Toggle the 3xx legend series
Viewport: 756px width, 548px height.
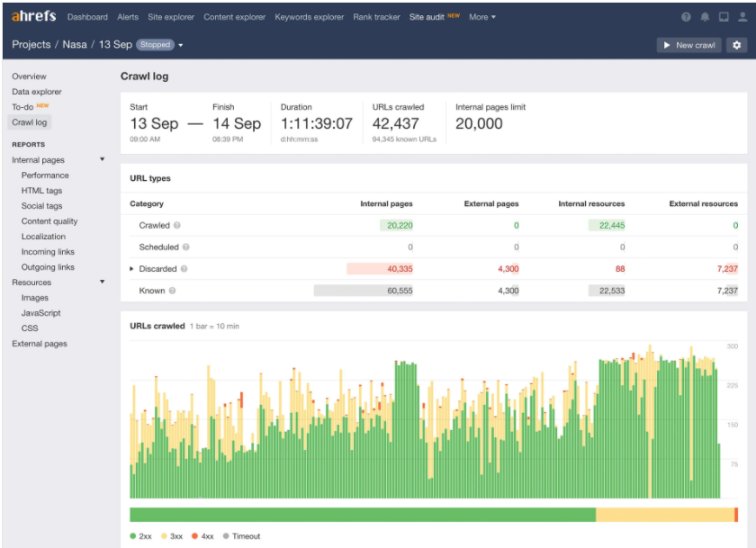point(170,536)
